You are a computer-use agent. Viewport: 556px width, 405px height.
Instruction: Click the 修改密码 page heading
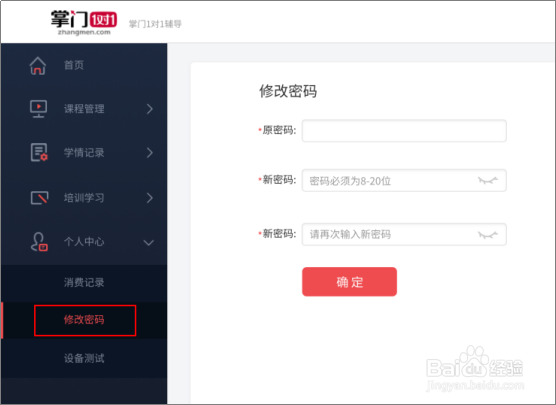pos(288,91)
